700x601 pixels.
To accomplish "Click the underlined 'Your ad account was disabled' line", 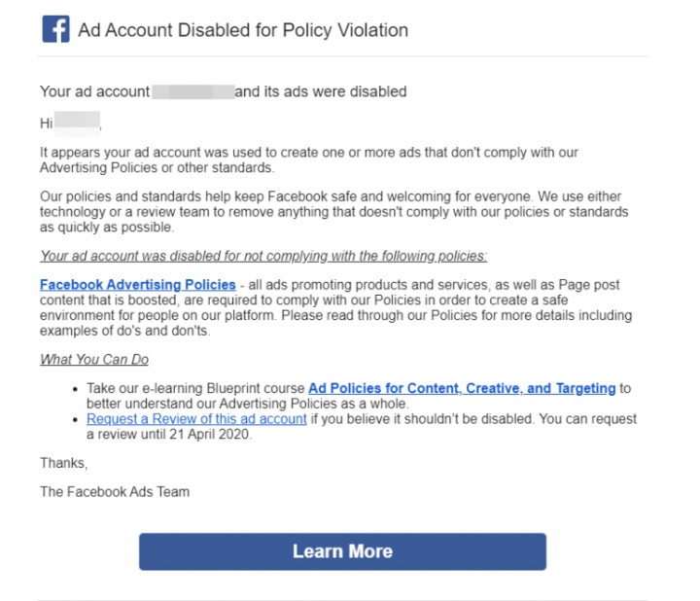I will (263, 256).
